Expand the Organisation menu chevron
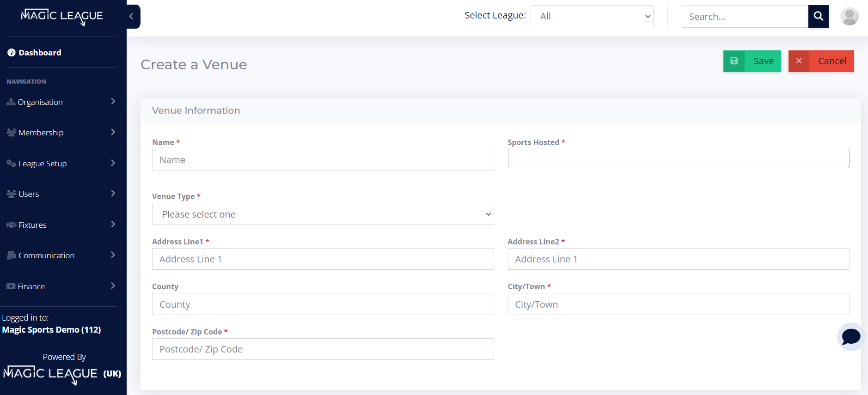868x395 pixels. (113, 102)
